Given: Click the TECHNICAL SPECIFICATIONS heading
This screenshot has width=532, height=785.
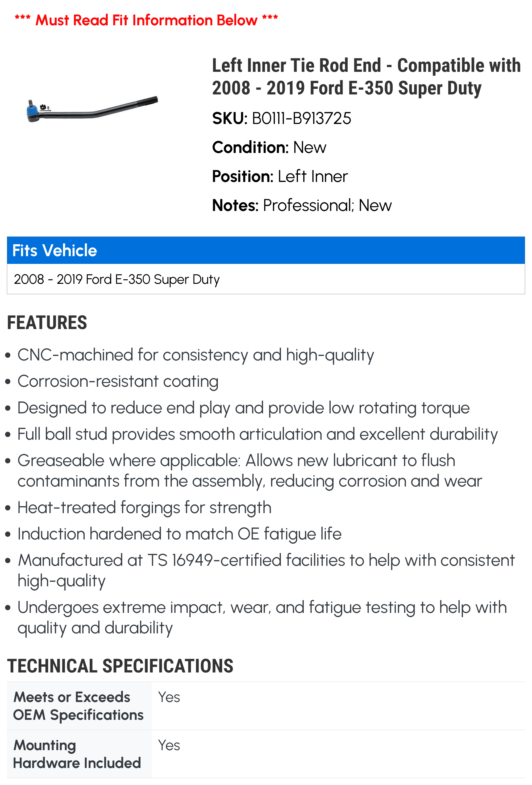Looking at the screenshot, I should point(120,666).
